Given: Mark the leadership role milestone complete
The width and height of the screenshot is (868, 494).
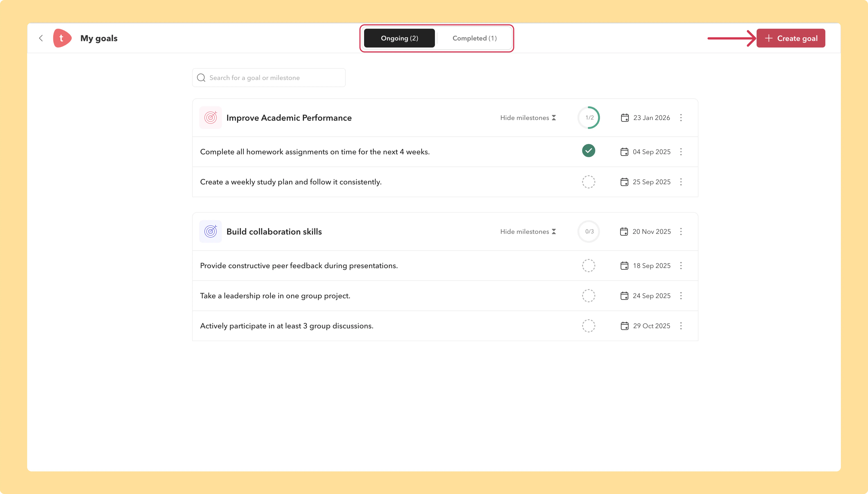Looking at the screenshot, I should click(589, 296).
